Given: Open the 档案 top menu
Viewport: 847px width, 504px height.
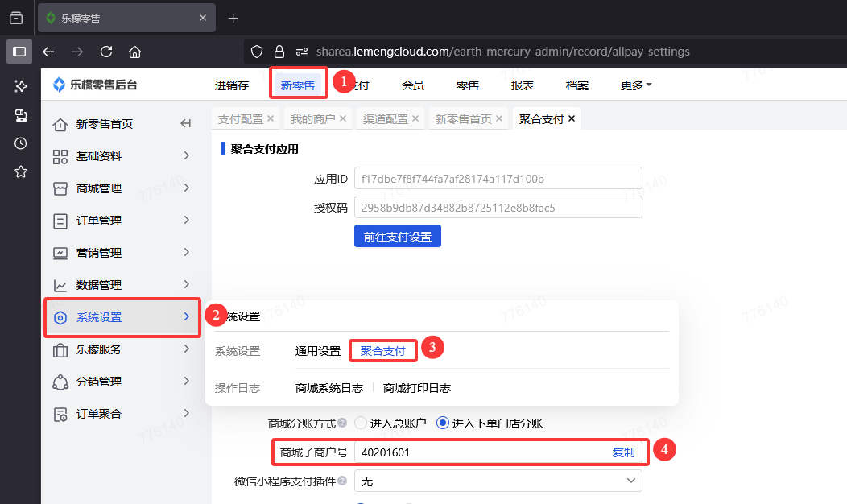Looking at the screenshot, I should click(x=577, y=85).
